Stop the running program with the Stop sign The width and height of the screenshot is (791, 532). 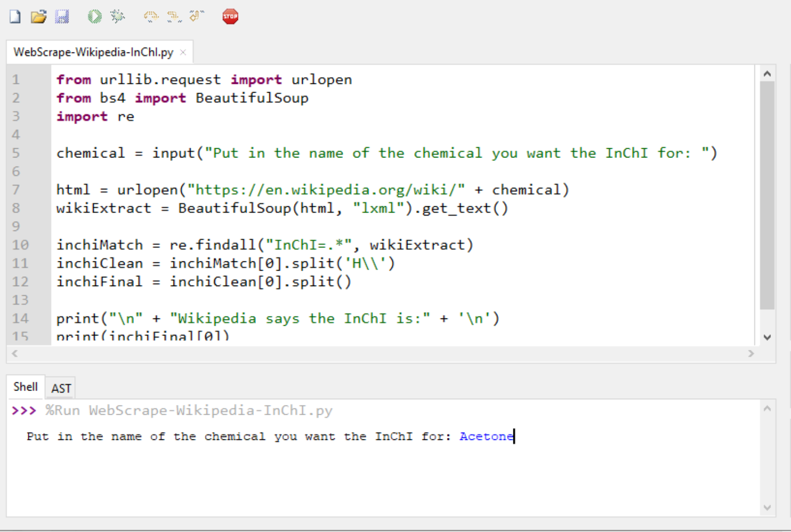[x=230, y=16]
